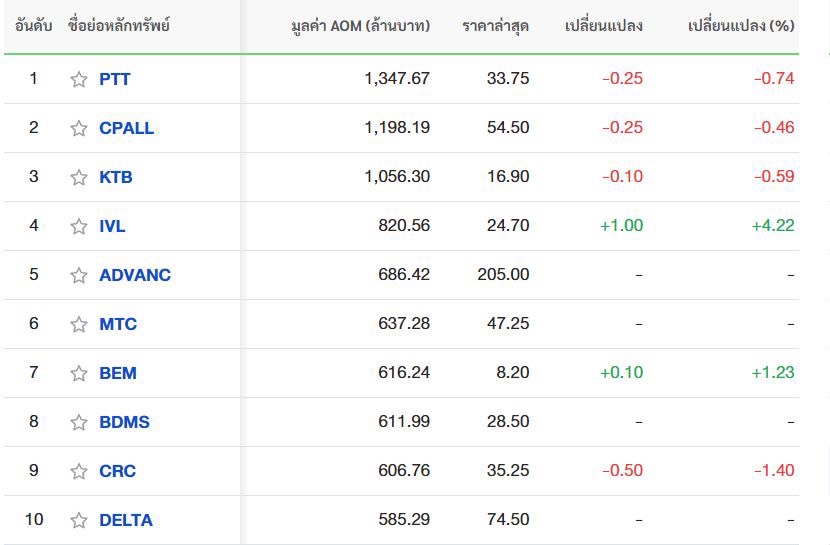Image resolution: width=830 pixels, height=545 pixels.
Task: Open CPALL stock details
Action: click(127, 128)
